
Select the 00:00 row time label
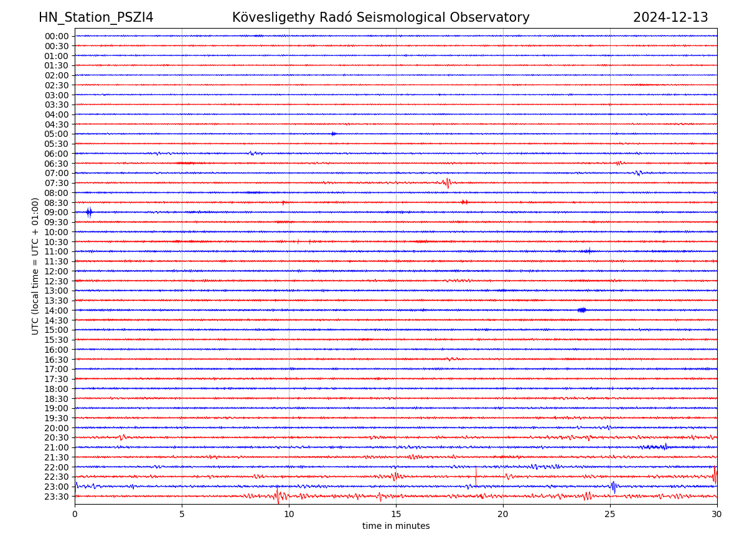[57, 36]
